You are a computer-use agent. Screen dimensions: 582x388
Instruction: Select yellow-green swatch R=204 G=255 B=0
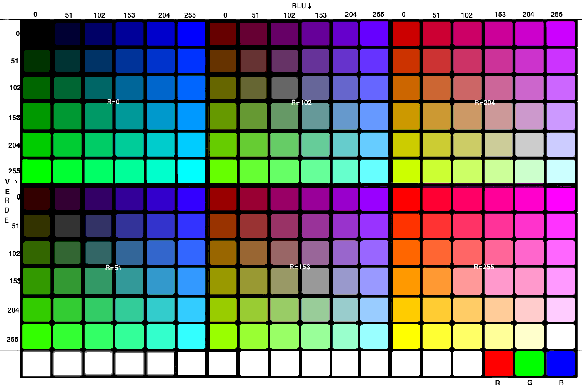(x=406, y=171)
